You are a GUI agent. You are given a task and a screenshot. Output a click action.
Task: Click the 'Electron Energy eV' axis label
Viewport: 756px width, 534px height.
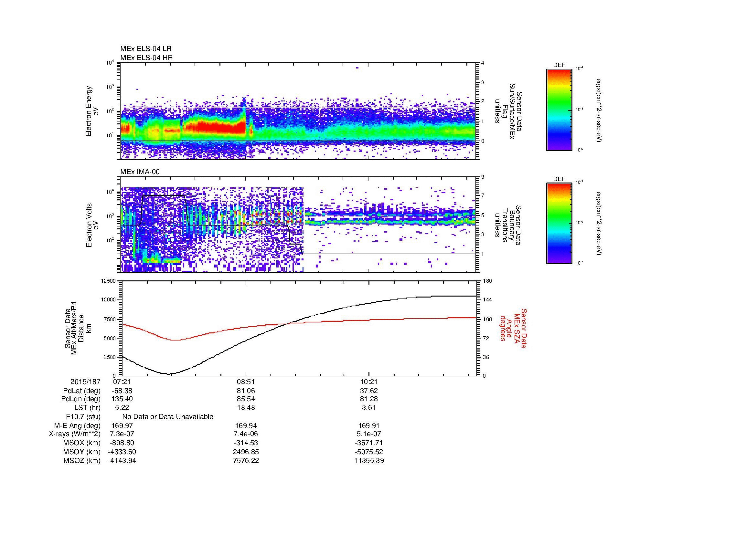click(x=92, y=111)
